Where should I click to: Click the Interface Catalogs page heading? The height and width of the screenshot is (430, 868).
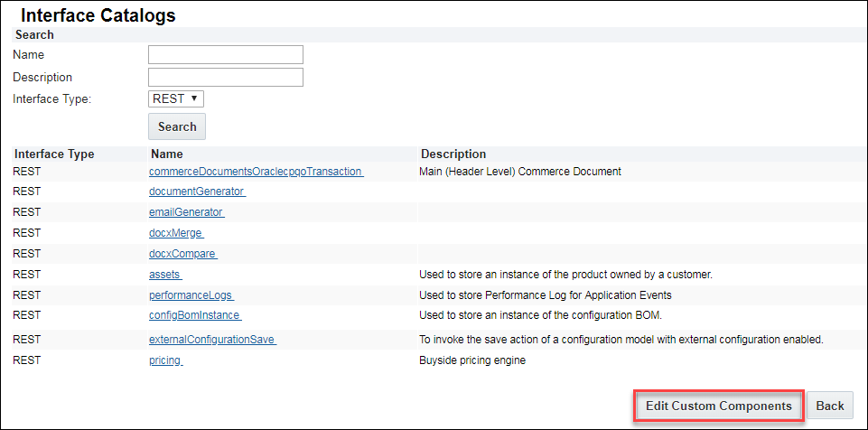(98, 16)
